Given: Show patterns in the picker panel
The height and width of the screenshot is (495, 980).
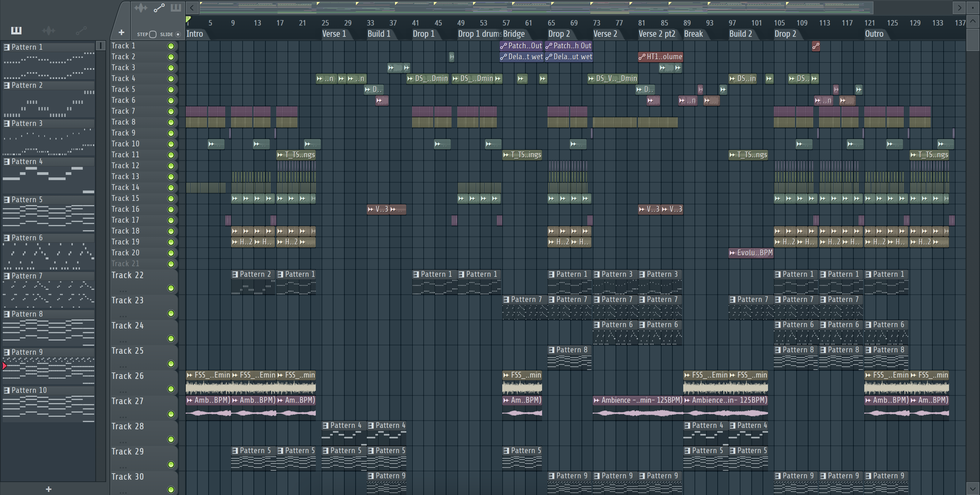Looking at the screenshot, I should (16, 30).
